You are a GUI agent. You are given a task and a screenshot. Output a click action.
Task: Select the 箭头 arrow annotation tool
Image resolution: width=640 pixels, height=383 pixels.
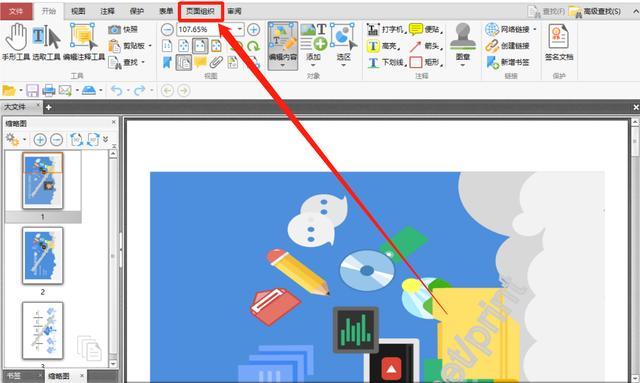[425, 46]
